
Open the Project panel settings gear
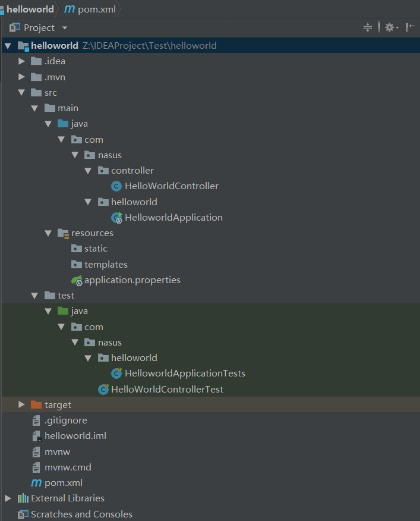pos(390,27)
